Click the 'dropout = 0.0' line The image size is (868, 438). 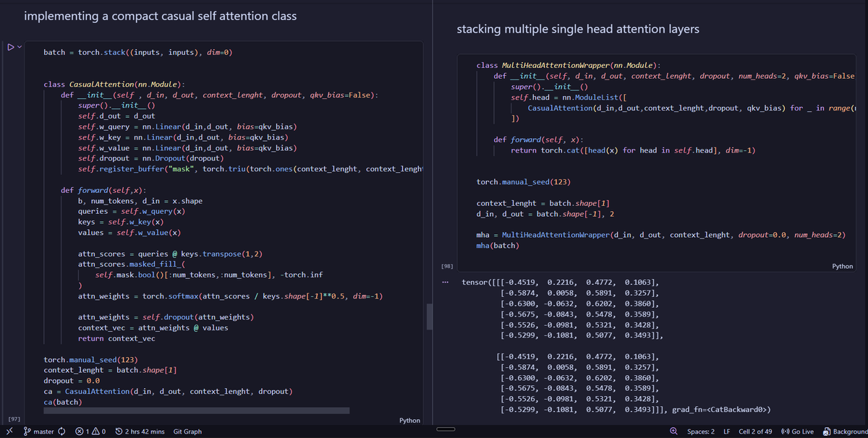(x=72, y=380)
